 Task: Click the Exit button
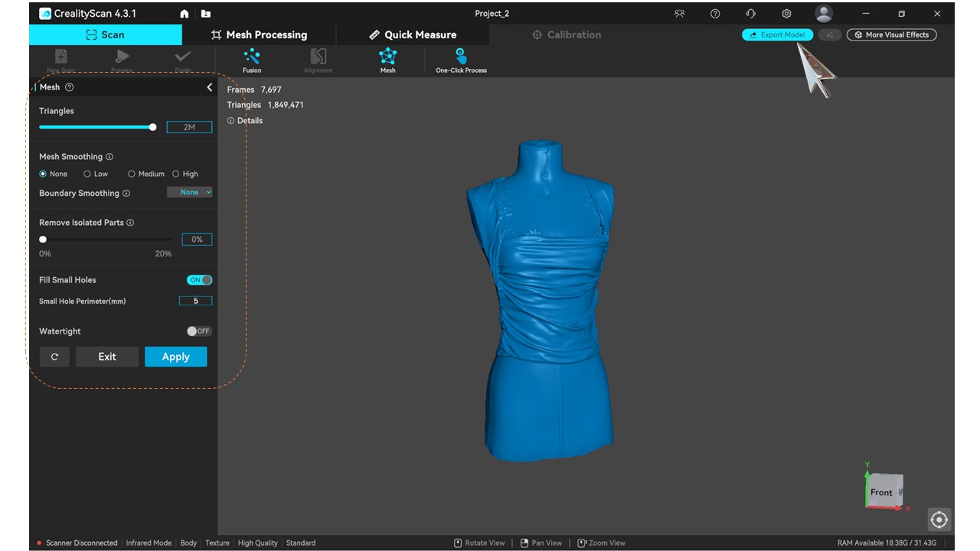click(107, 357)
